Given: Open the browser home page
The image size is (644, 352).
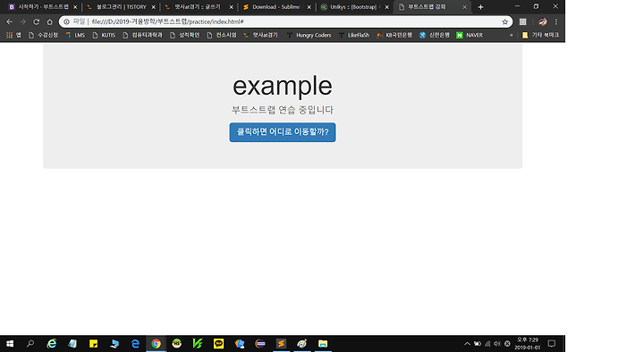Looking at the screenshot, I should [x=50, y=21].
